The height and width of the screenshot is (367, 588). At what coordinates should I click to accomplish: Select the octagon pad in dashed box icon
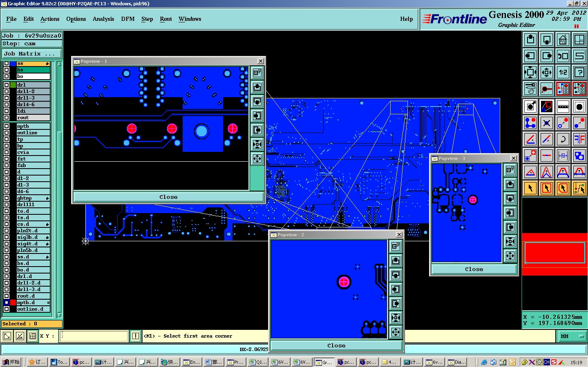pyautogui.click(x=579, y=107)
